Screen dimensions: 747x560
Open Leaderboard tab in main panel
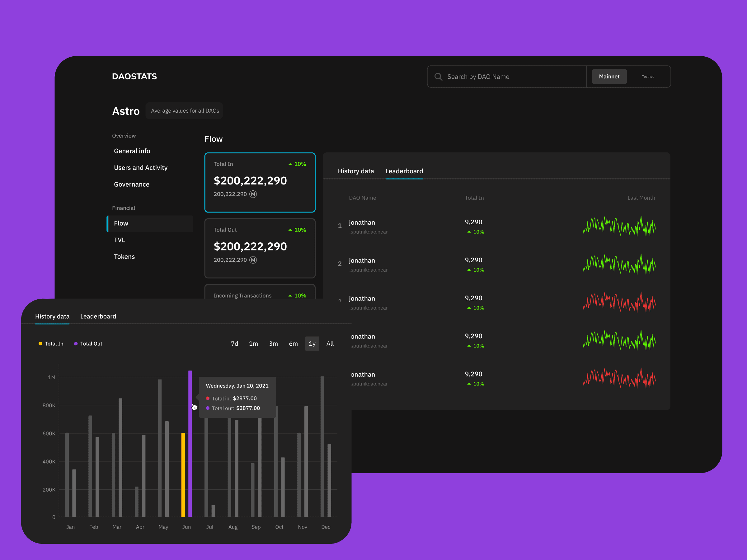[404, 171]
